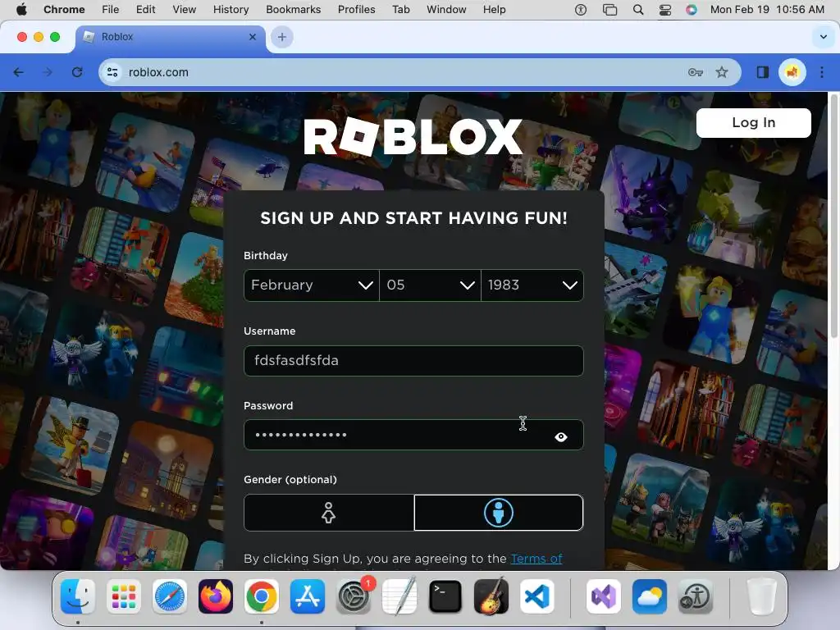Screen dimensions: 840x630
Task: Click the Chrome forward arrow
Action: pos(48,72)
